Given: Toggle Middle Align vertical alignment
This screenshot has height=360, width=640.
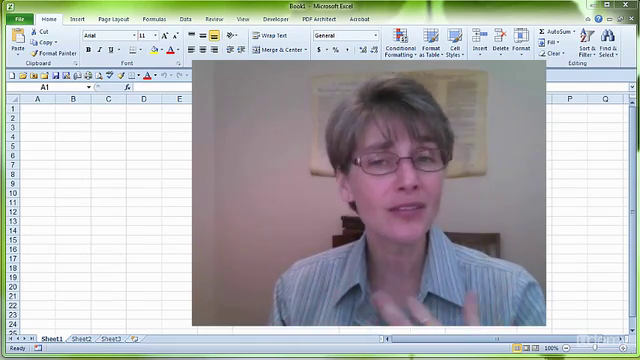Looking at the screenshot, I should pos(203,36).
